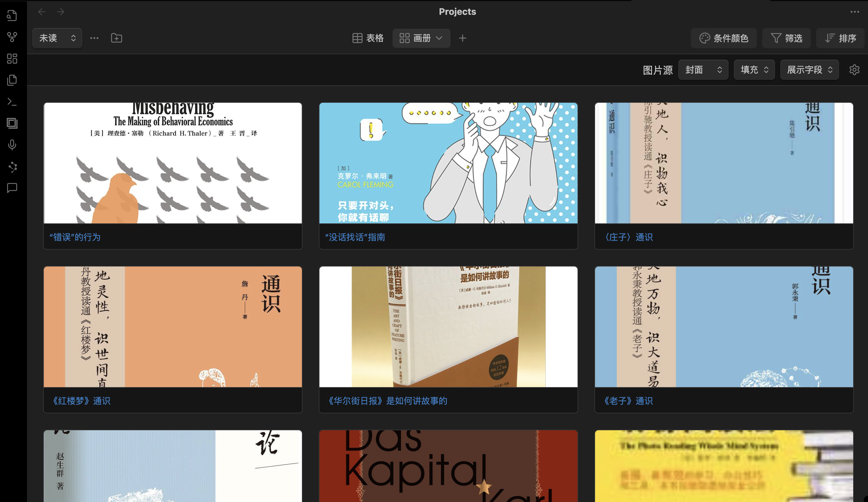
Task: Click the Misbehaving book cover thumbnail
Action: [x=173, y=163]
